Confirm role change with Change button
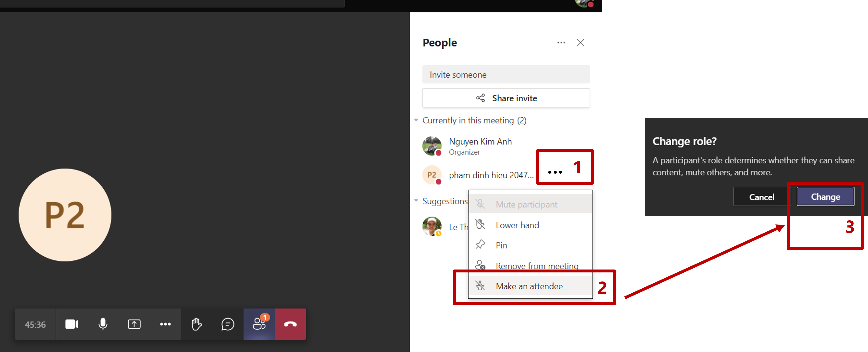Viewport: 868px width, 352px height. pos(825,196)
